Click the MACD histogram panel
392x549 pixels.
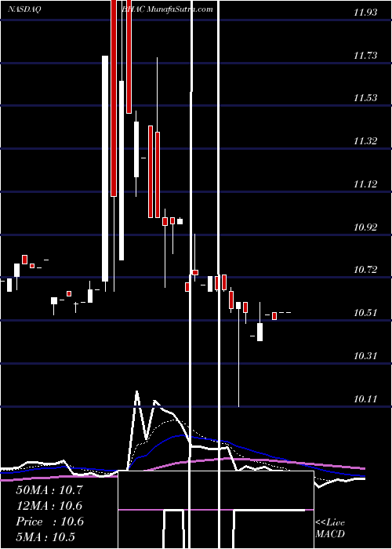[x=216, y=510]
